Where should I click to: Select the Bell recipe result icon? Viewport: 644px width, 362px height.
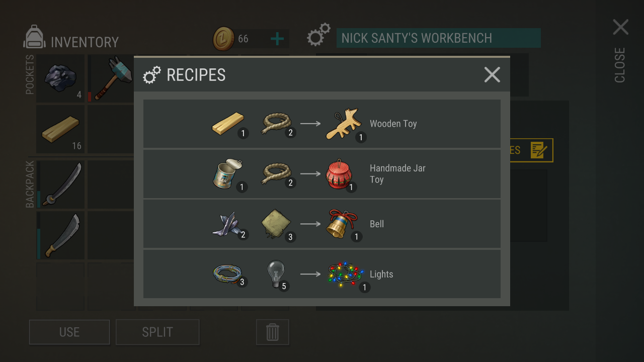[x=342, y=224]
